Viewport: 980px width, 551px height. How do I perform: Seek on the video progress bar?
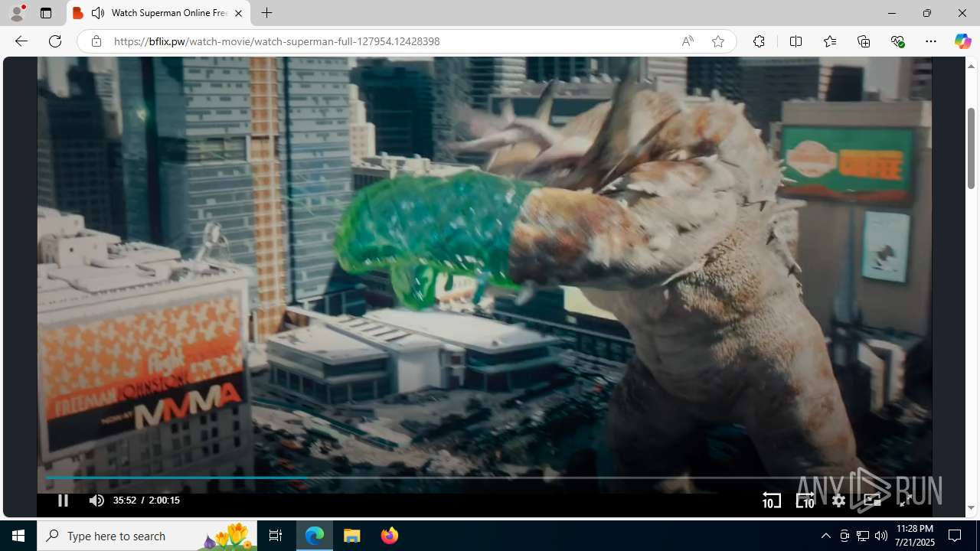pyautogui.click(x=484, y=478)
